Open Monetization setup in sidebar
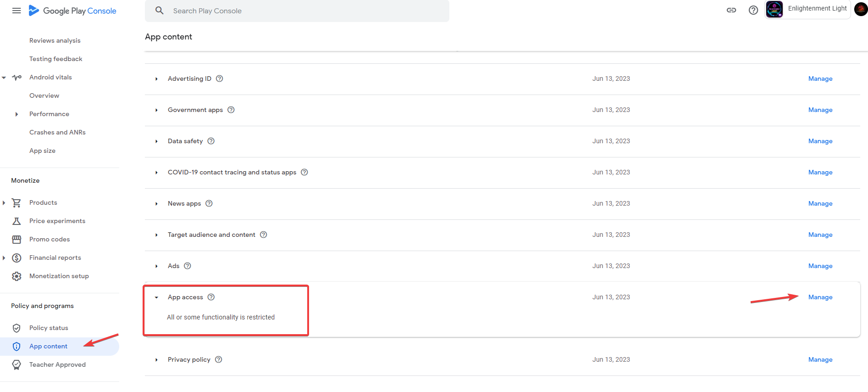 (59, 276)
